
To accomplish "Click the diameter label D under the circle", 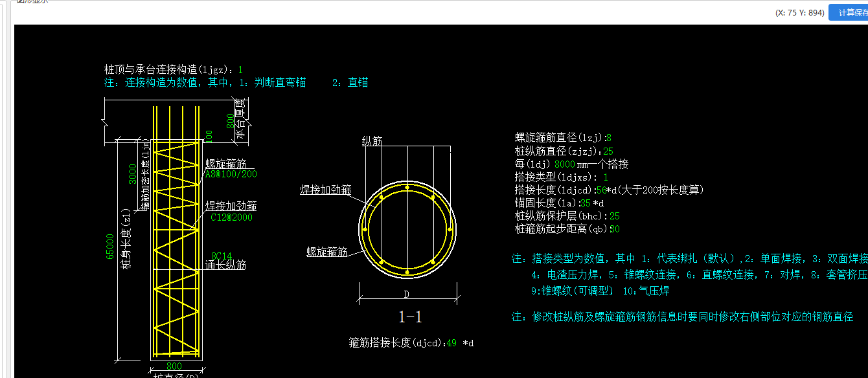I will [x=407, y=295].
